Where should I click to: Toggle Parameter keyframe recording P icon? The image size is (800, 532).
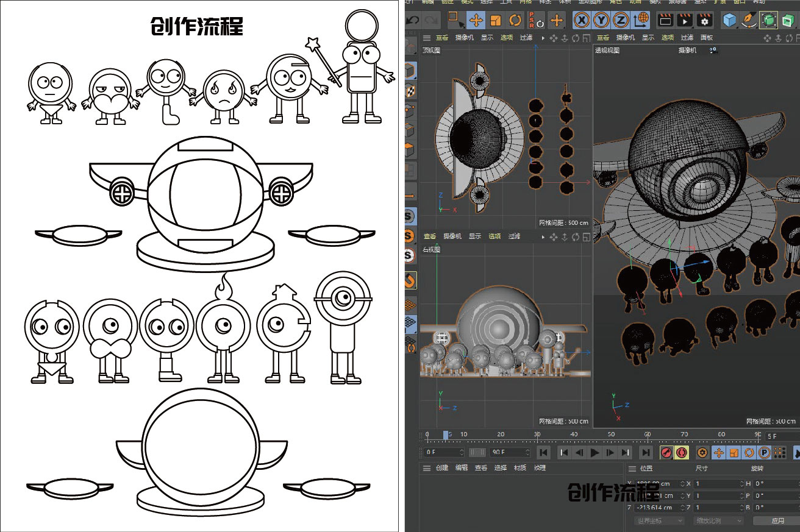click(763, 452)
